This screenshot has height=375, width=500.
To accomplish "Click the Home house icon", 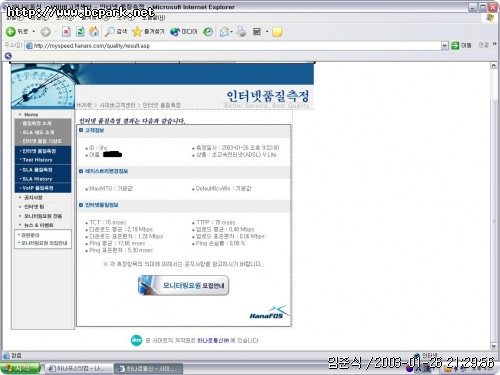I will 94,32.
